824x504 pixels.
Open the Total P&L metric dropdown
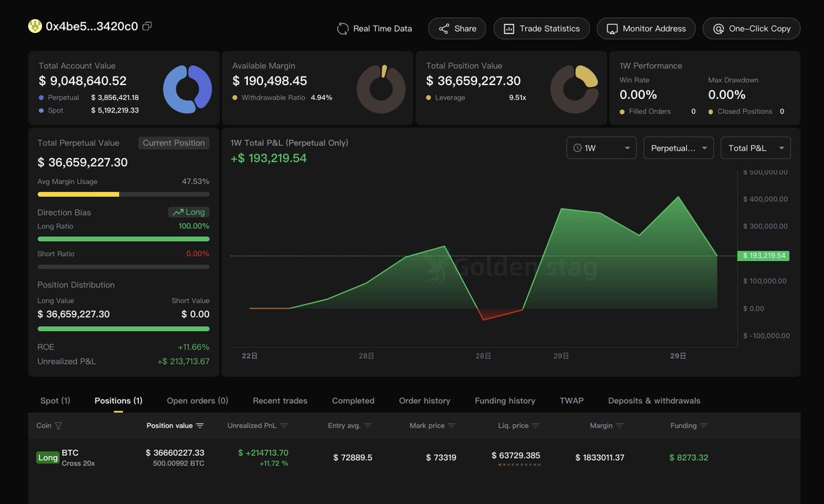click(756, 148)
